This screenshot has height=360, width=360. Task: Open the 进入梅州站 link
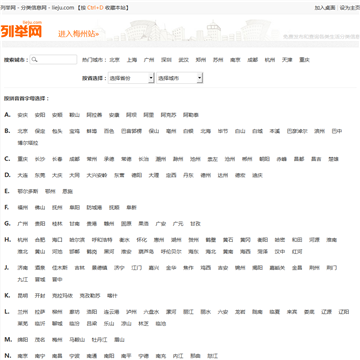pos(79,34)
